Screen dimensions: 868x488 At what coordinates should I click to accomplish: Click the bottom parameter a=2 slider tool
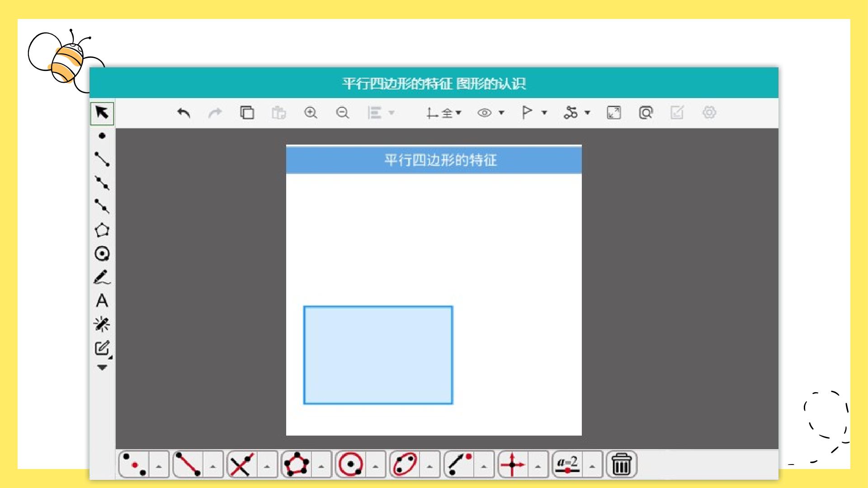(x=567, y=464)
